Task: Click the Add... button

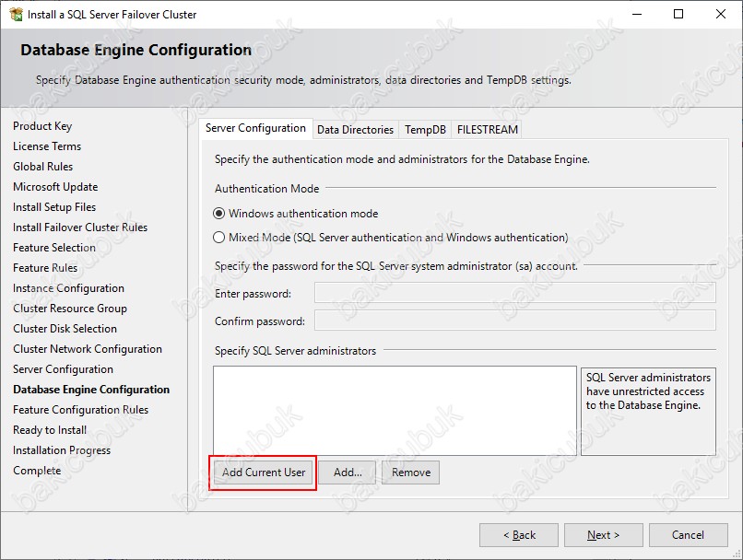Action: (x=348, y=472)
